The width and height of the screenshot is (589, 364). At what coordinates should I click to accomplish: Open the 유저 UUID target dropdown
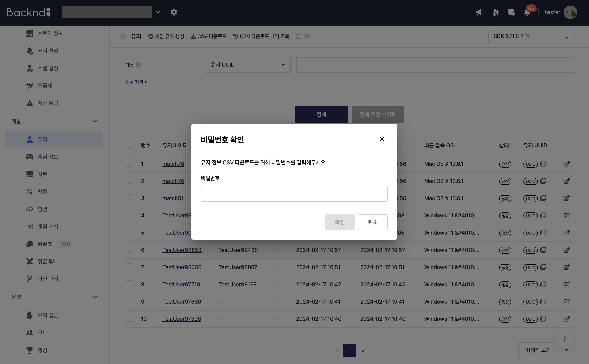click(x=247, y=65)
